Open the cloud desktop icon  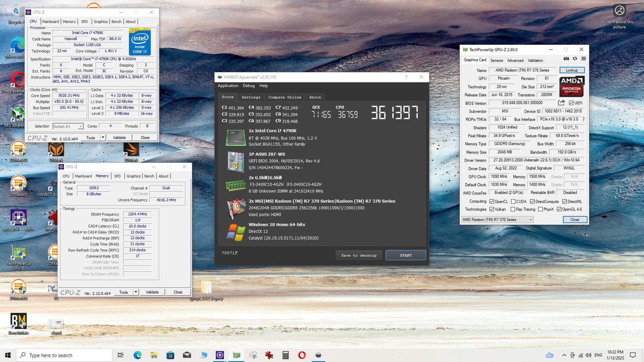56,326
